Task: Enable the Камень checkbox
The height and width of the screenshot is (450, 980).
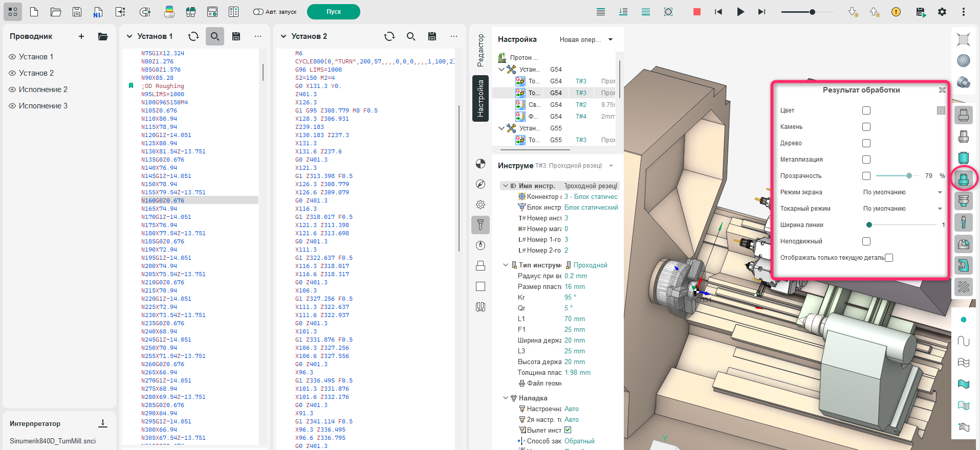Action: (x=866, y=127)
